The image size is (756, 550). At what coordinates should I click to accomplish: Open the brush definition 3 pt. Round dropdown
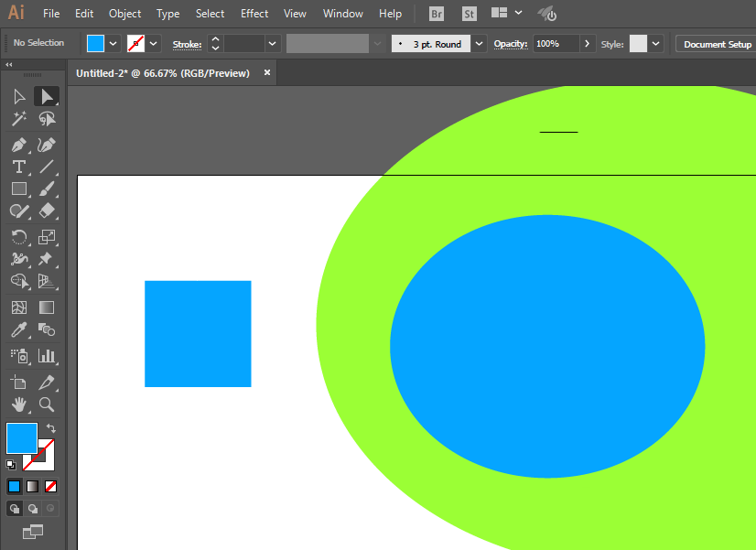(x=479, y=43)
